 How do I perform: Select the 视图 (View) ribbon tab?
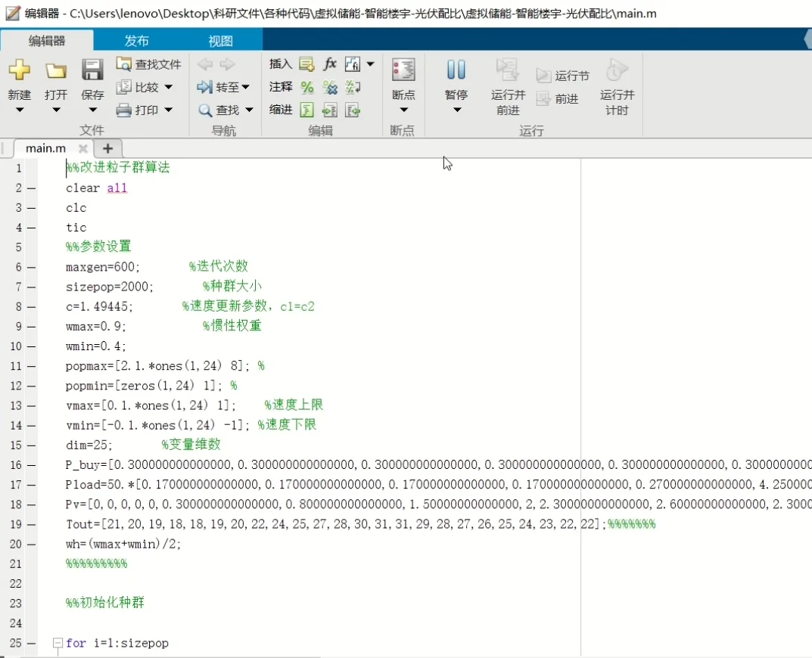(219, 41)
